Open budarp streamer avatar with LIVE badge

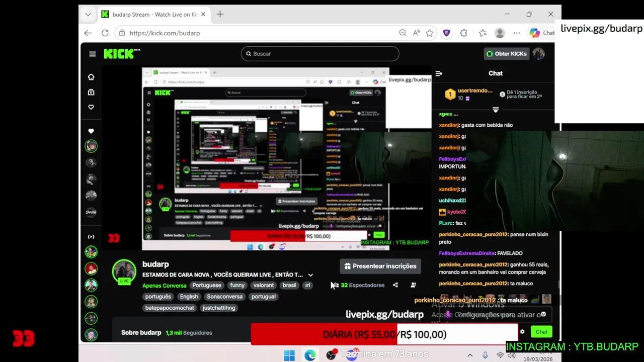124,271
